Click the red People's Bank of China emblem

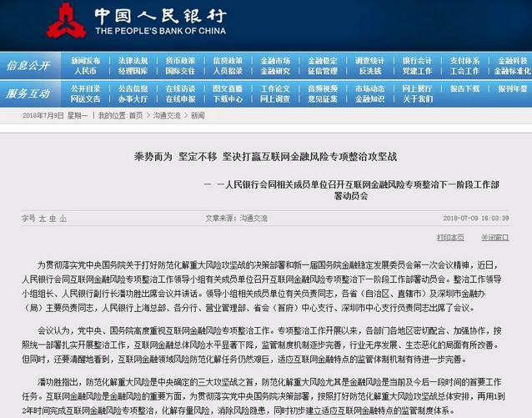tap(66, 20)
